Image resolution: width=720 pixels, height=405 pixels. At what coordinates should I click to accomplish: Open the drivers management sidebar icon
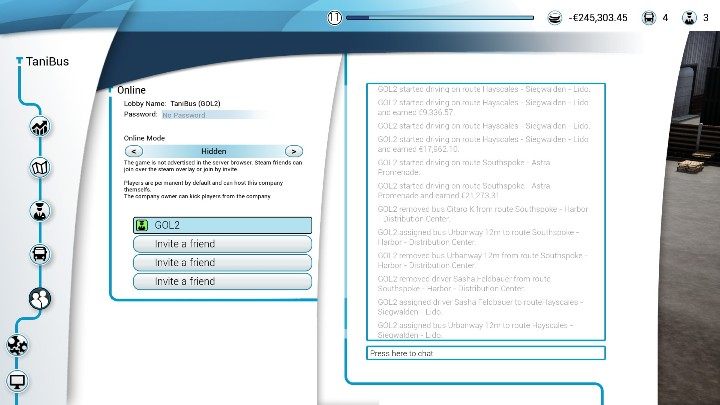click(42, 211)
